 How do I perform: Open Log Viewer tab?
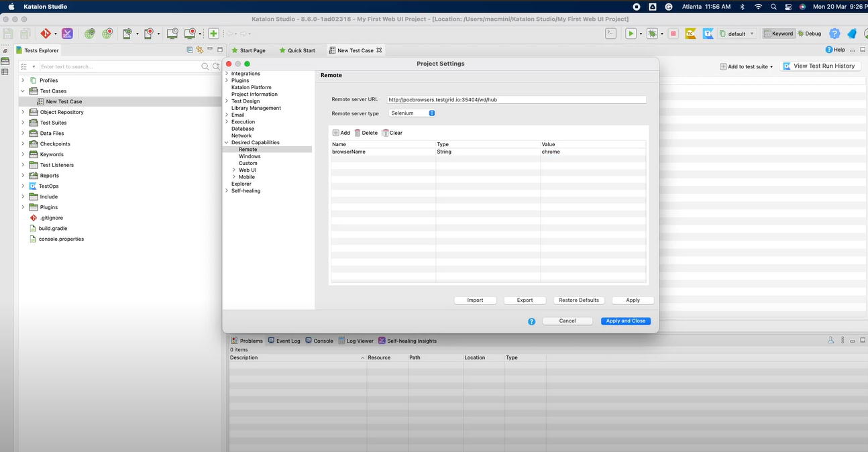pos(356,341)
